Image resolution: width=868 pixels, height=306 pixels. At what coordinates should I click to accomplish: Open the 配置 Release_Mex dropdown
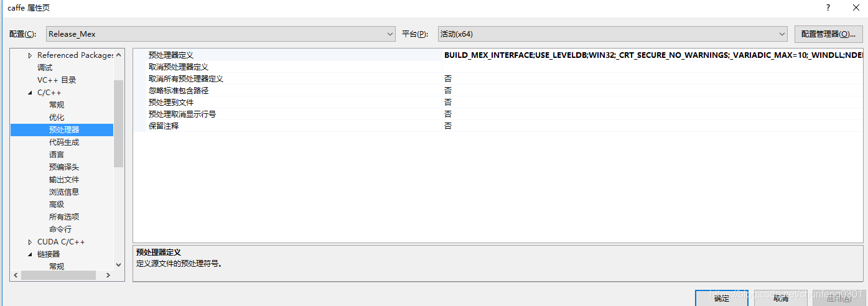tap(221, 34)
